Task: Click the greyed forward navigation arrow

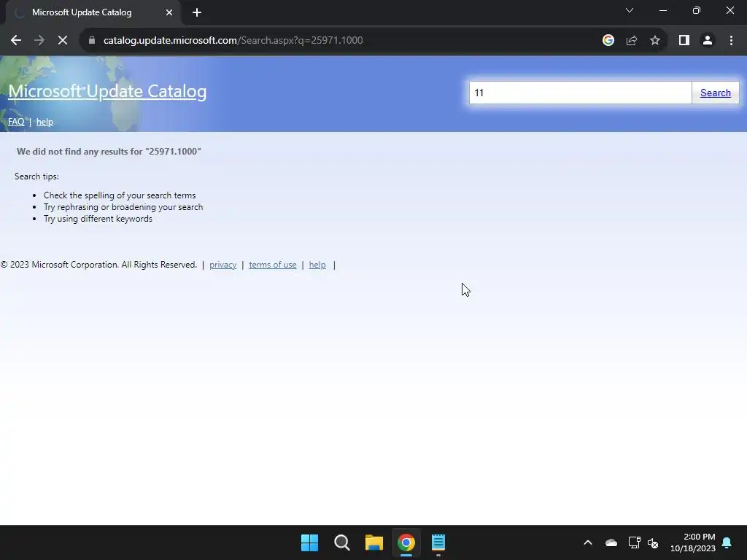Action: 39,41
